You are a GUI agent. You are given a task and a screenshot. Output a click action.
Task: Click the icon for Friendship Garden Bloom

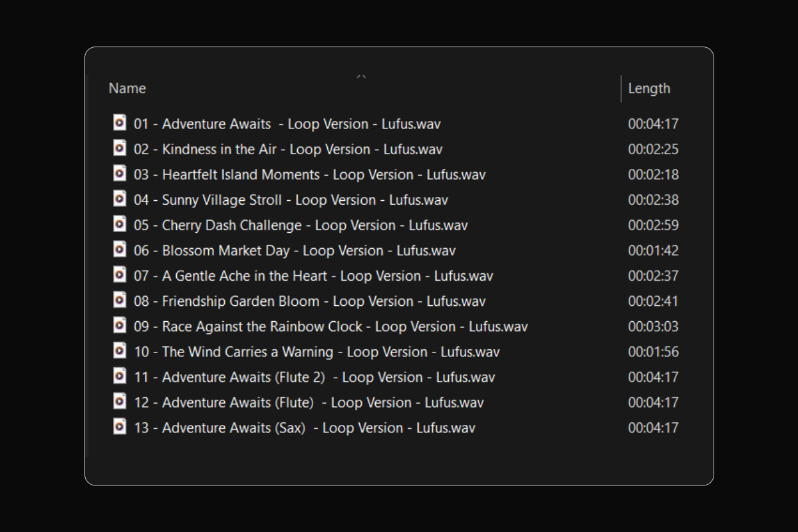pos(120,300)
